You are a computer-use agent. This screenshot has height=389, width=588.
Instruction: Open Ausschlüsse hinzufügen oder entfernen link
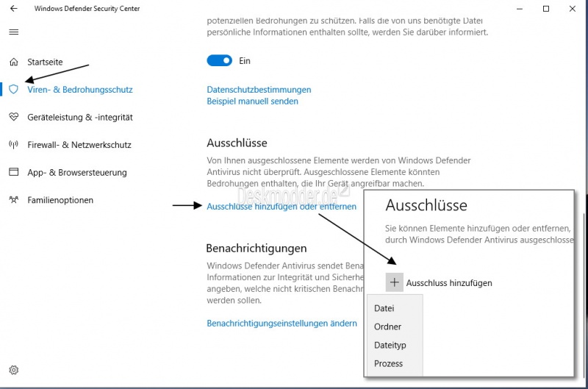pos(281,207)
